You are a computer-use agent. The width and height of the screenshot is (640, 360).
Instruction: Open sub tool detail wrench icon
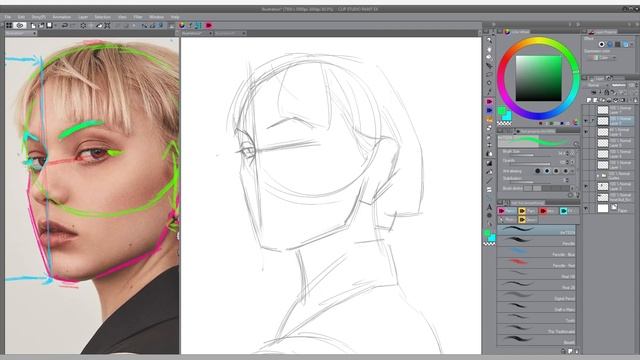click(578, 196)
